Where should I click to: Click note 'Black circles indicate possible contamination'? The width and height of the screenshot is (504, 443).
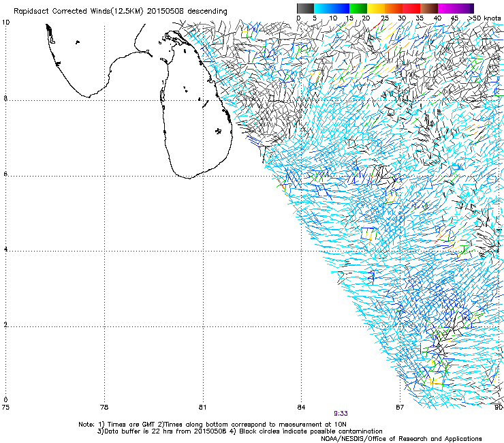point(311,431)
